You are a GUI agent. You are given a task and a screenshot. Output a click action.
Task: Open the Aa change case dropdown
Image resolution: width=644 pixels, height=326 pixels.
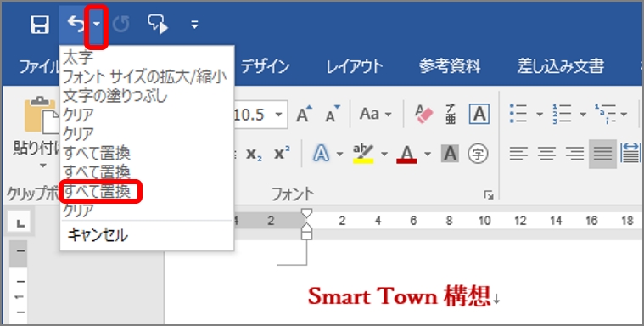tap(375, 114)
